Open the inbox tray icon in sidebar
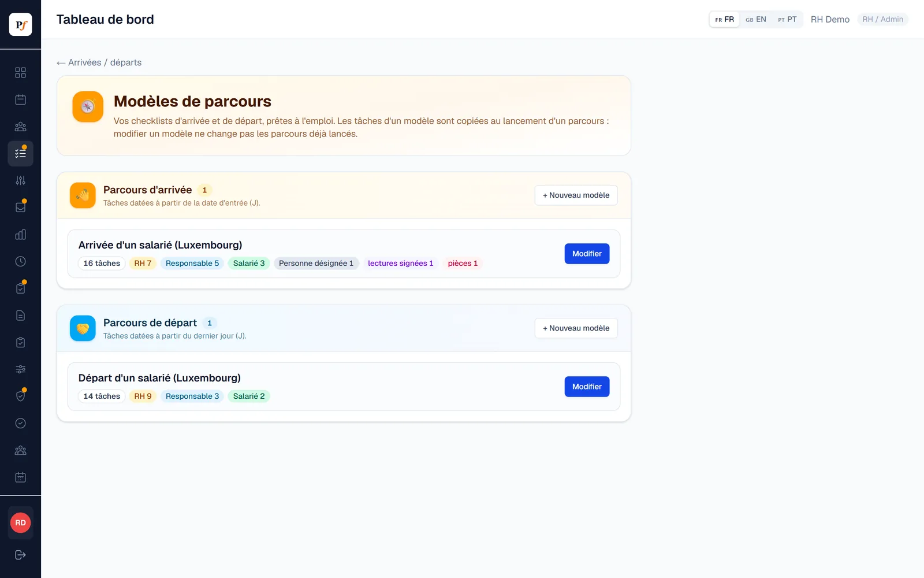Screen dimensions: 924x578 point(20,208)
